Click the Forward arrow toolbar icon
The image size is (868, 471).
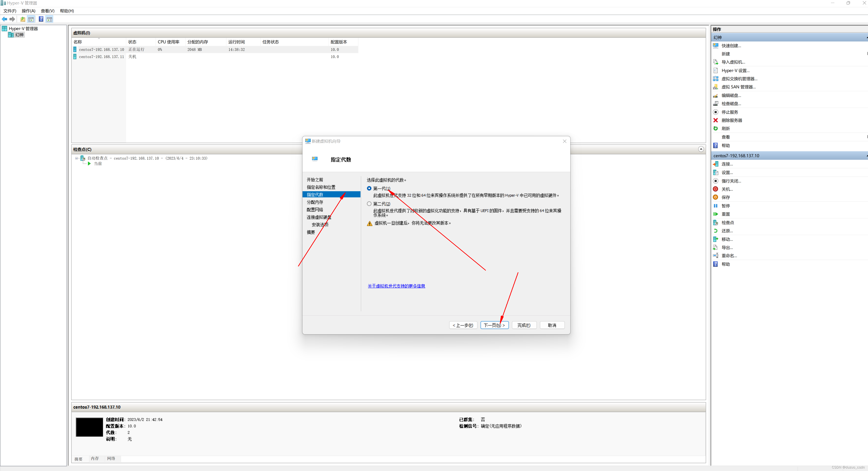[x=13, y=19]
